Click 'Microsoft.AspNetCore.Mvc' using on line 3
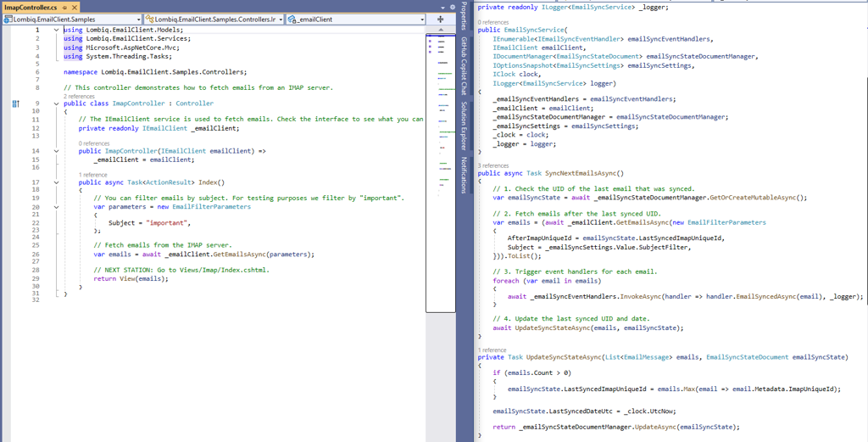The height and width of the screenshot is (442, 868). pyautogui.click(x=131, y=48)
